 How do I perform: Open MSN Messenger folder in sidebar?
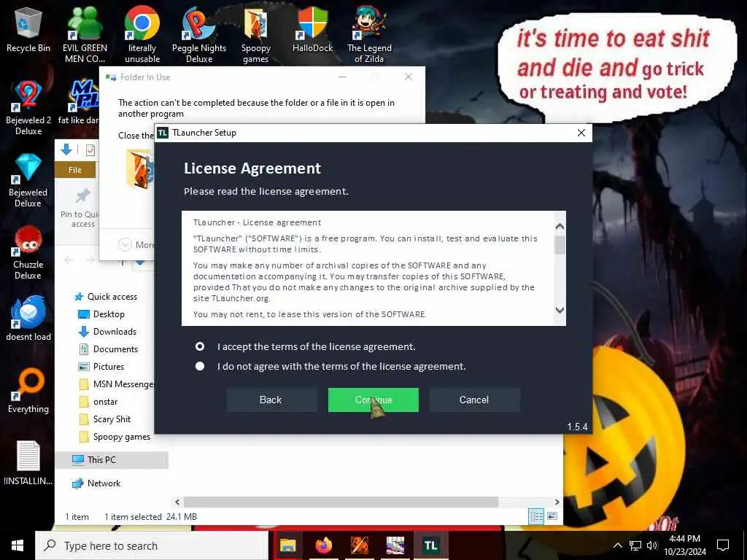coord(115,384)
